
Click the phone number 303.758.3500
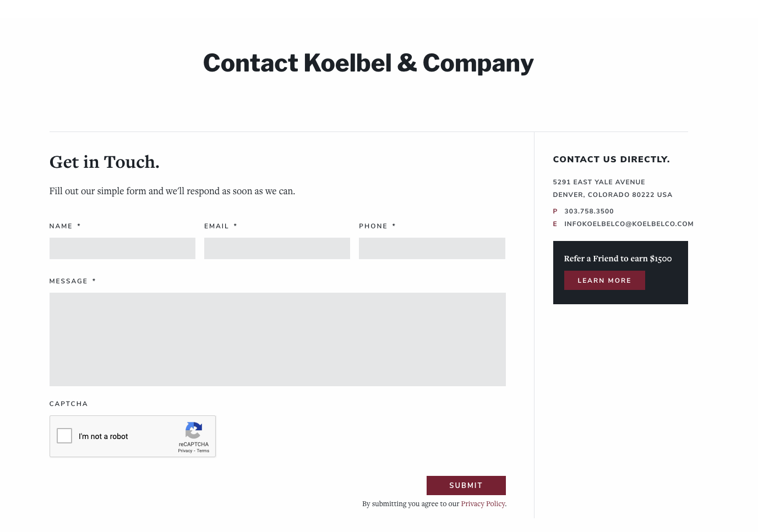click(588, 211)
